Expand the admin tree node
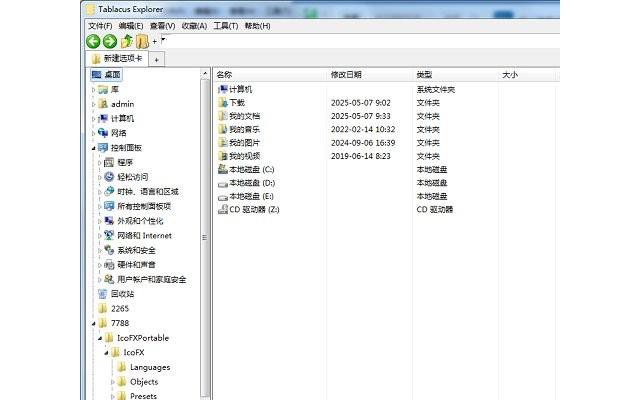 click(93, 104)
